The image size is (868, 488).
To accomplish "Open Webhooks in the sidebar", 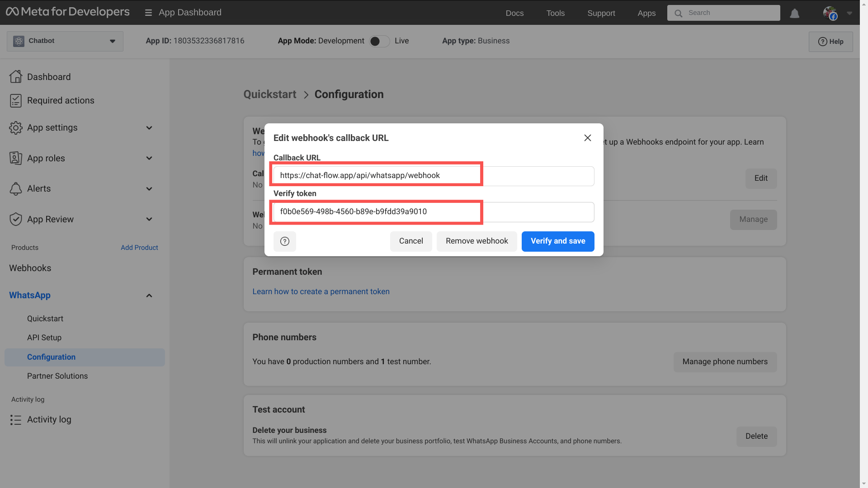I will click(x=30, y=268).
